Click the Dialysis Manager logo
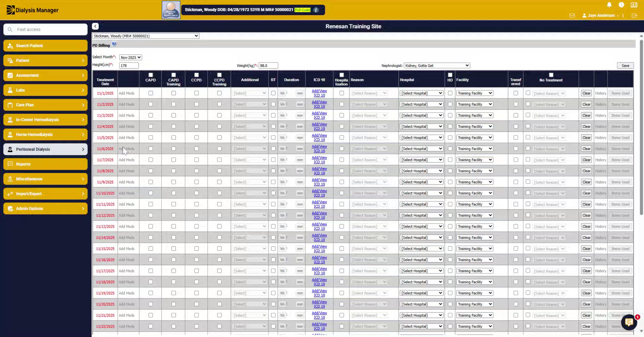 tap(32, 10)
